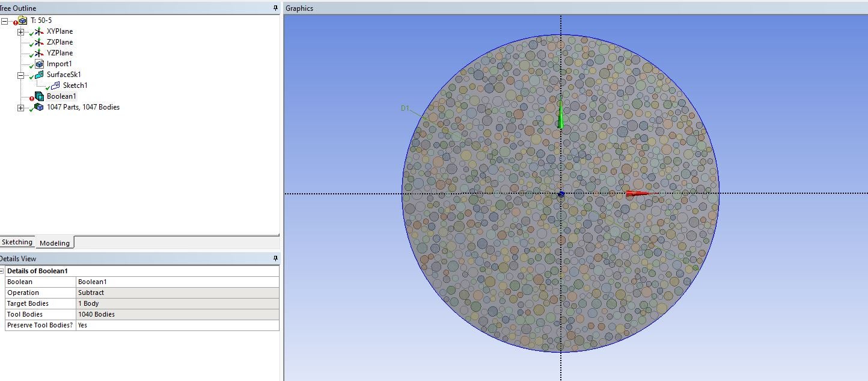
Task: Click the Import1 feature icon
Action: (x=39, y=64)
